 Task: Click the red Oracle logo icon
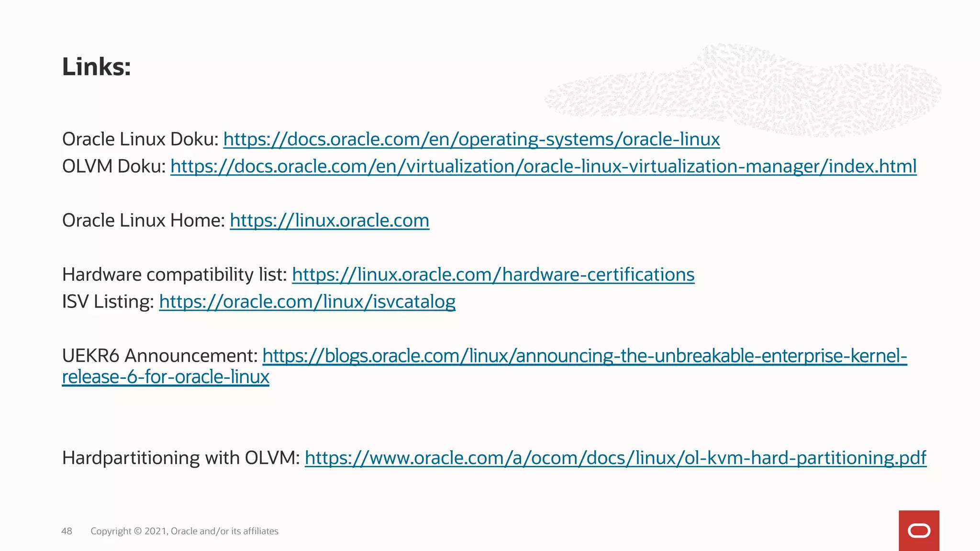(x=919, y=530)
